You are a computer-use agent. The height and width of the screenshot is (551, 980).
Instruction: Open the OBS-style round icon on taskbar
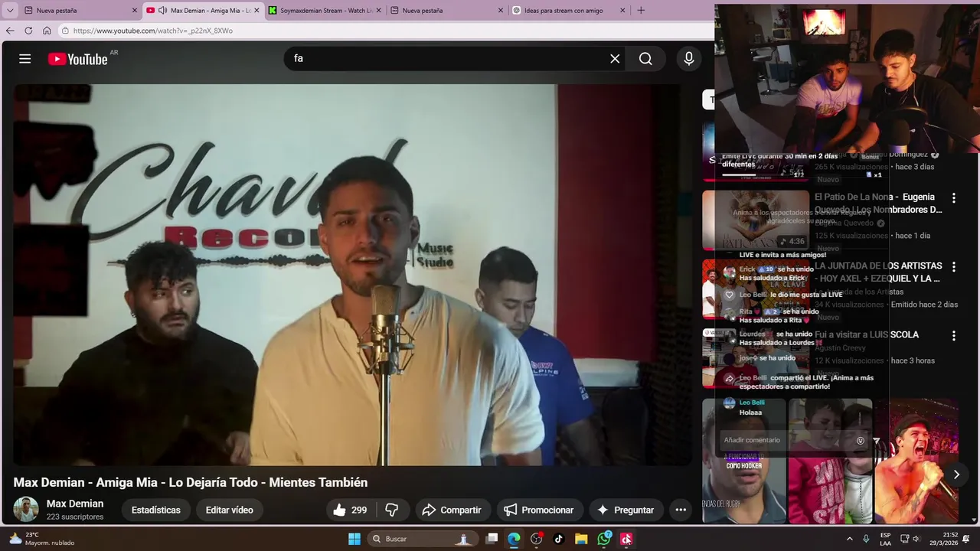coord(536,539)
